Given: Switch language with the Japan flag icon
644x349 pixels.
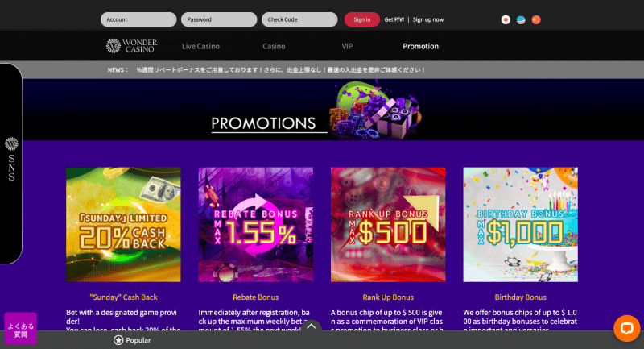Looking at the screenshot, I should point(506,19).
